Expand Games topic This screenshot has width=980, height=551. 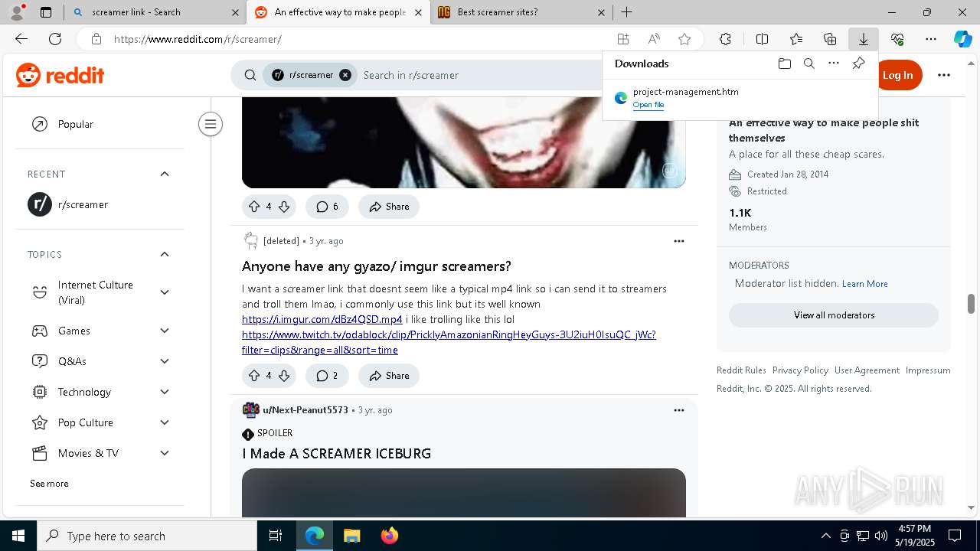pos(165,331)
